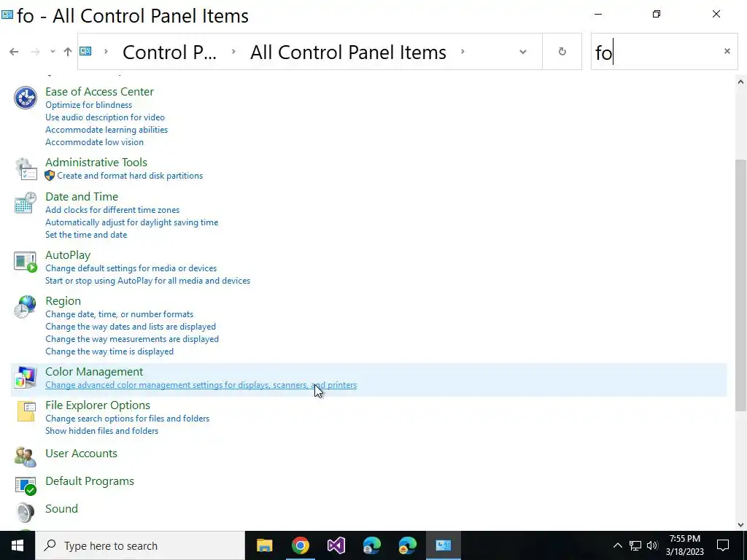The height and width of the screenshot is (560, 747).
Task: Select Control Panel breadcrumb segment
Action: point(169,52)
